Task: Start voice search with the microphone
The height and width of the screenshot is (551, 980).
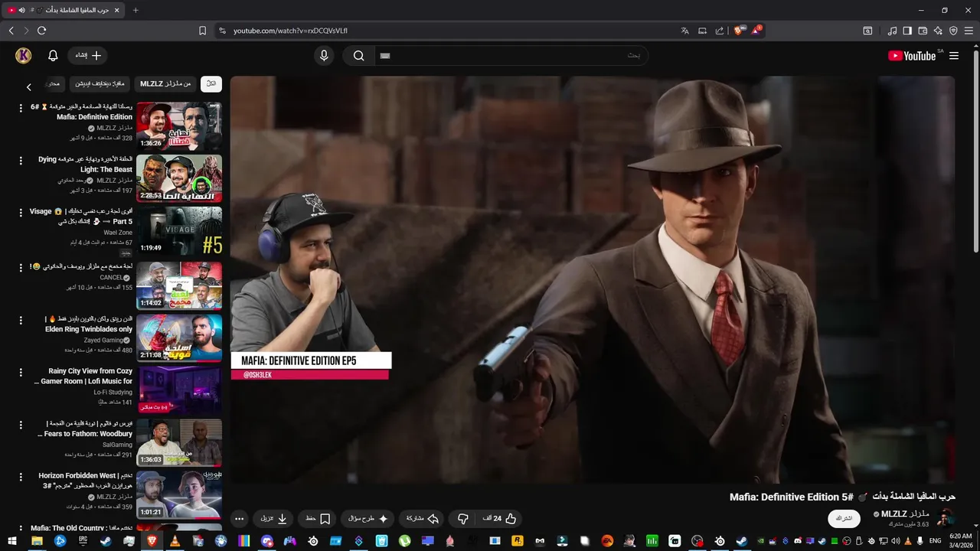Action: 324,55
